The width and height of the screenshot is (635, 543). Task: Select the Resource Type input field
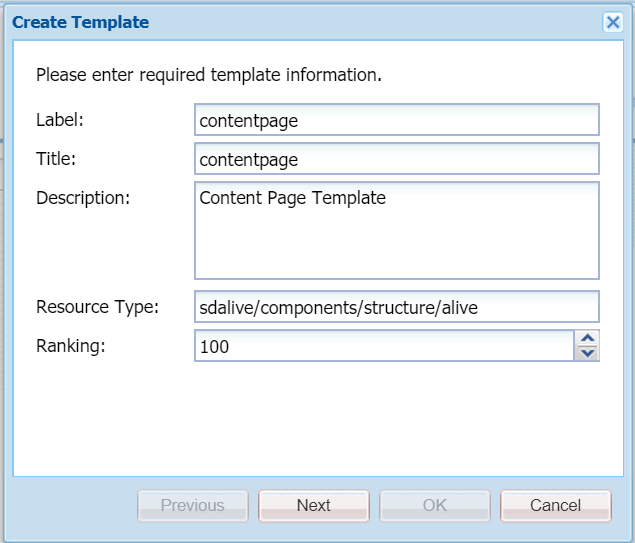pos(396,307)
